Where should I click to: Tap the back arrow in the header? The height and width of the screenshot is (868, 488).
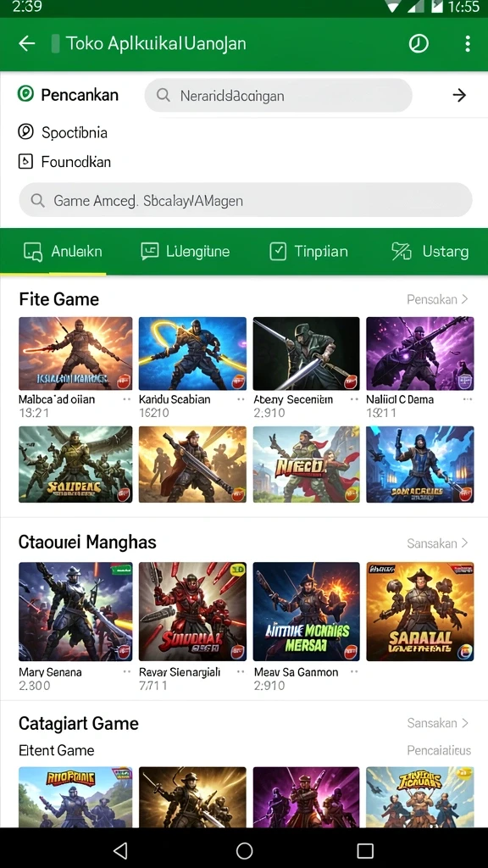26,44
